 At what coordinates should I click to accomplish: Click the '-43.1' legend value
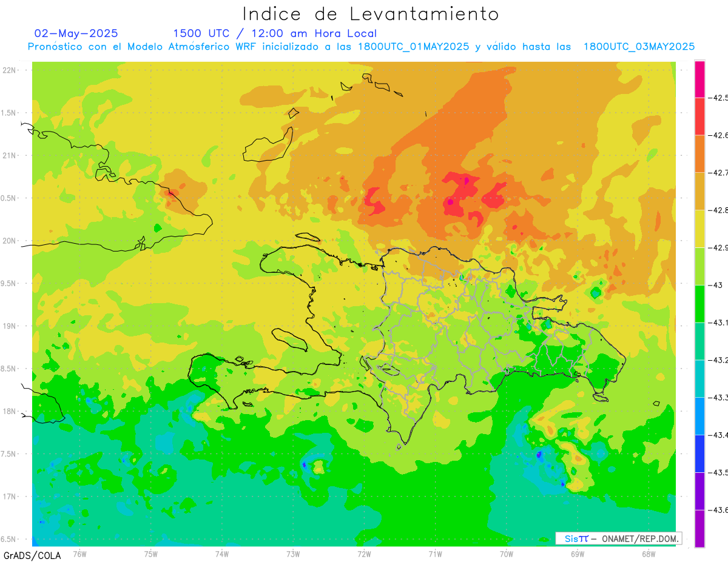click(x=718, y=323)
